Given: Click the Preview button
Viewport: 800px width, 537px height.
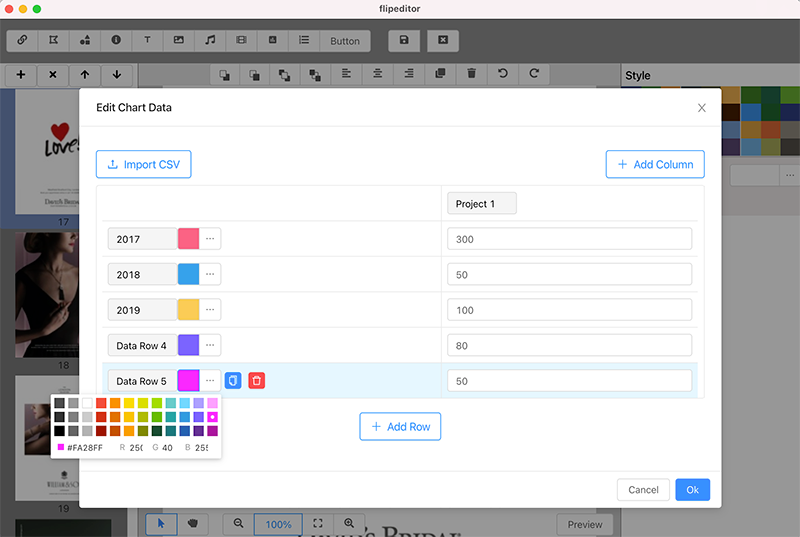Looking at the screenshot, I should point(585,524).
